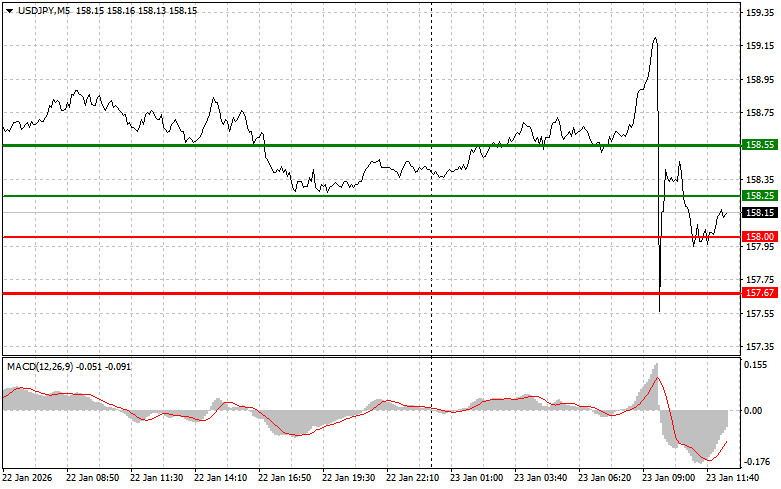Click the 22 Jan 2026 time label
The height and width of the screenshot is (489, 781).
click(27, 478)
